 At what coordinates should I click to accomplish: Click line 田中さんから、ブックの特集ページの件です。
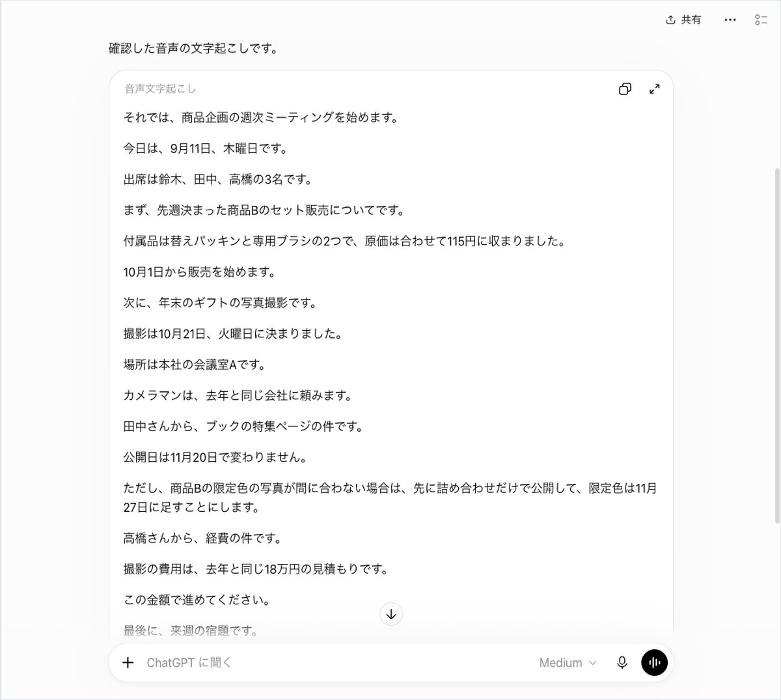[243, 427]
